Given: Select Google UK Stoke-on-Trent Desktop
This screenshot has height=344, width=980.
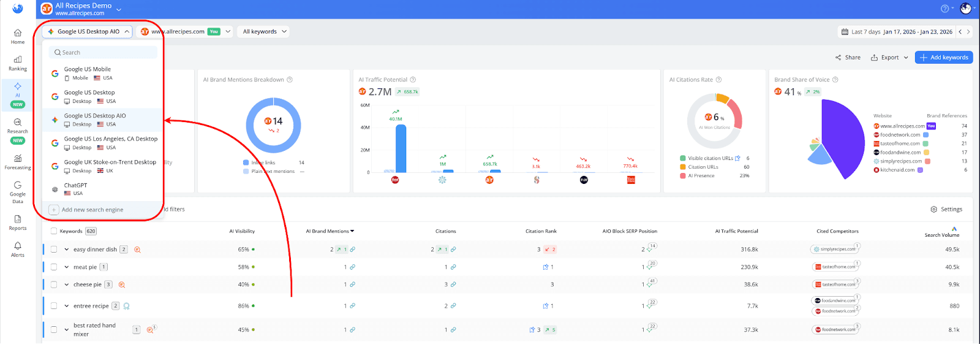Looking at the screenshot, I should (103, 166).
